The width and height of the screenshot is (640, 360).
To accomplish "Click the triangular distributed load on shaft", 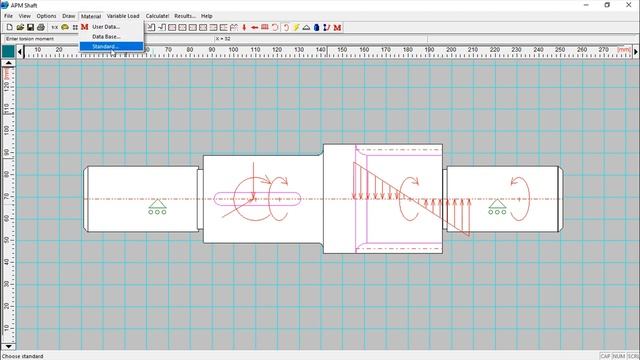I will (411, 199).
